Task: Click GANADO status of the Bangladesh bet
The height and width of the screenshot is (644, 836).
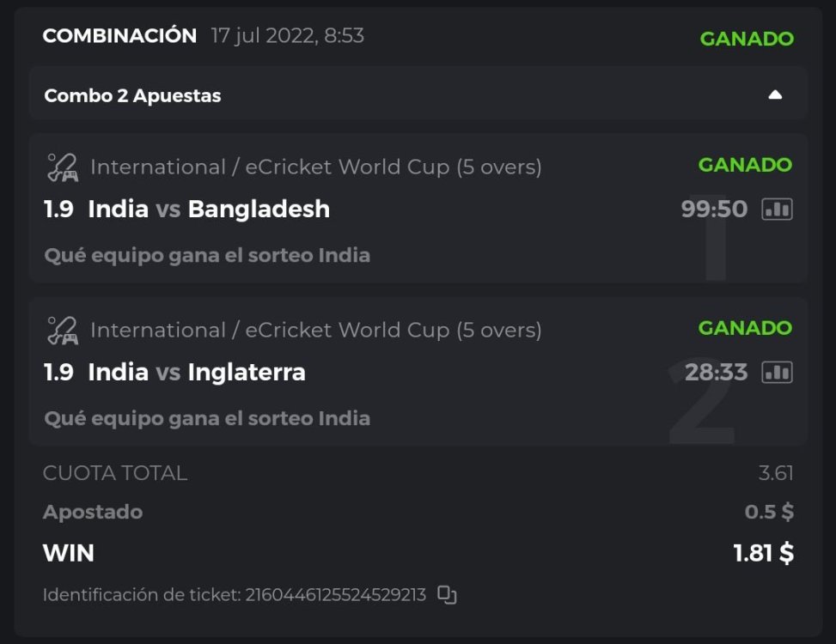Action: coord(745,165)
